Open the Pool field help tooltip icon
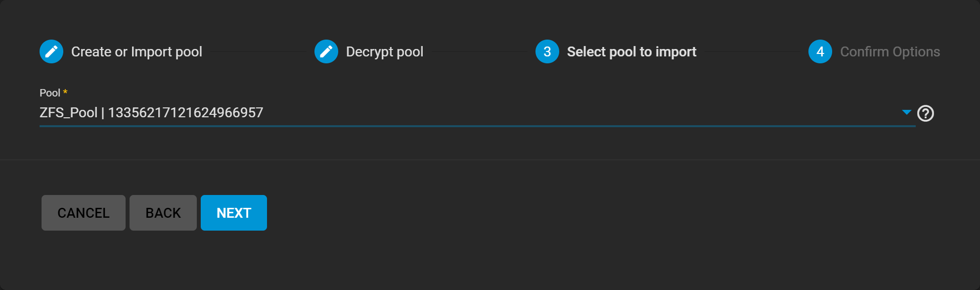 tap(926, 113)
